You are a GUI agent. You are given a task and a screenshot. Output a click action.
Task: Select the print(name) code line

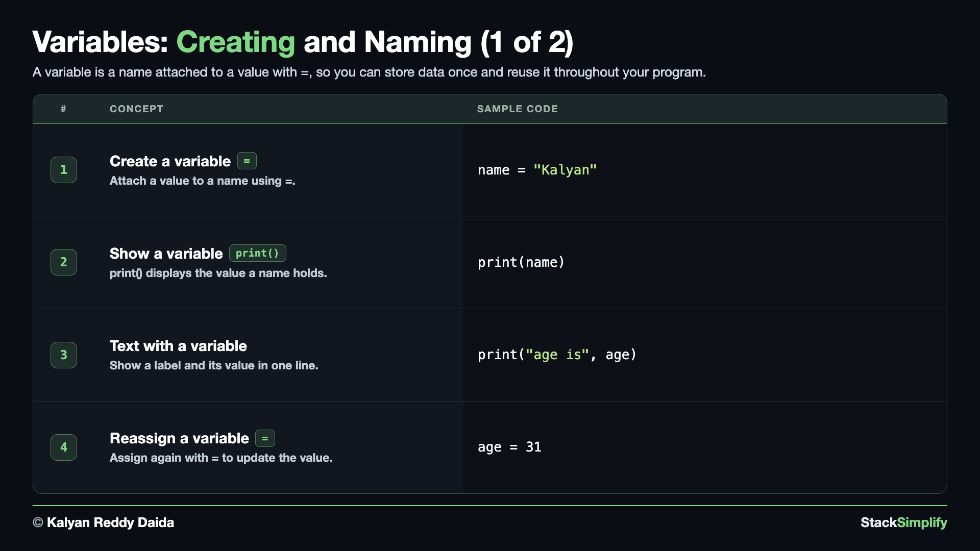tap(521, 262)
